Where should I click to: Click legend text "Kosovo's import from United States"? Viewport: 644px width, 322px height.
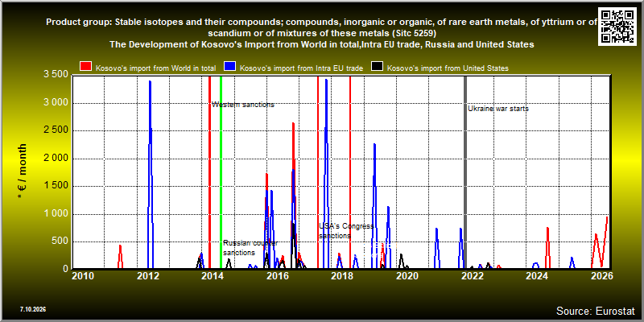click(x=448, y=68)
